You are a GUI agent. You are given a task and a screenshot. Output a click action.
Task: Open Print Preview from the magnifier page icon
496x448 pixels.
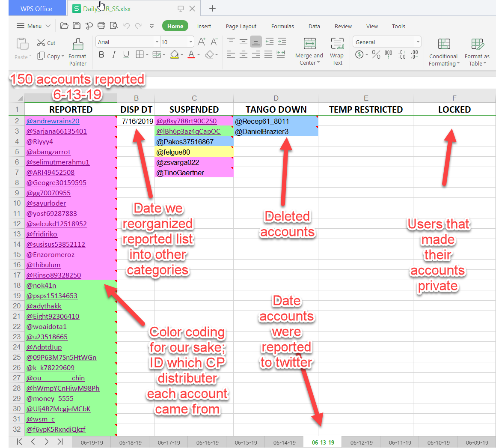point(114,26)
